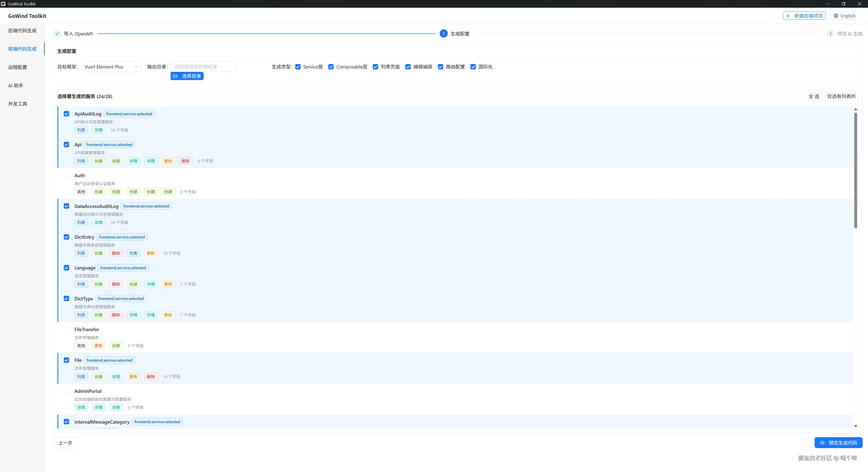Click the 输出目录 input field
Viewport: 868px width, 472px height.
tap(203, 67)
